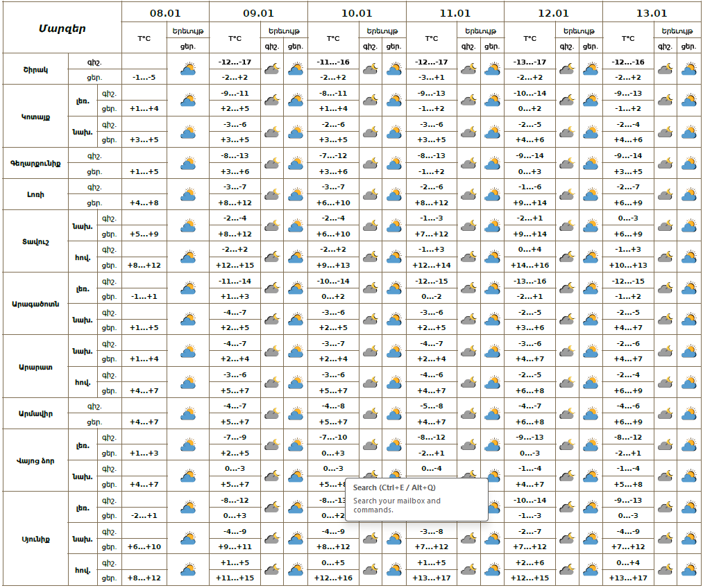Click Լոռի weather icon for 08.01
This screenshot has height=588, width=703.
pos(188,195)
